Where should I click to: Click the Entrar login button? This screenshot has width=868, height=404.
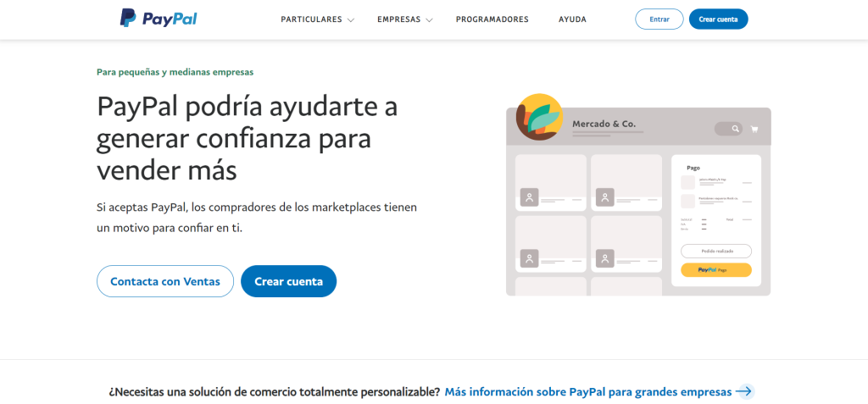pyautogui.click(x=659, y=19)
